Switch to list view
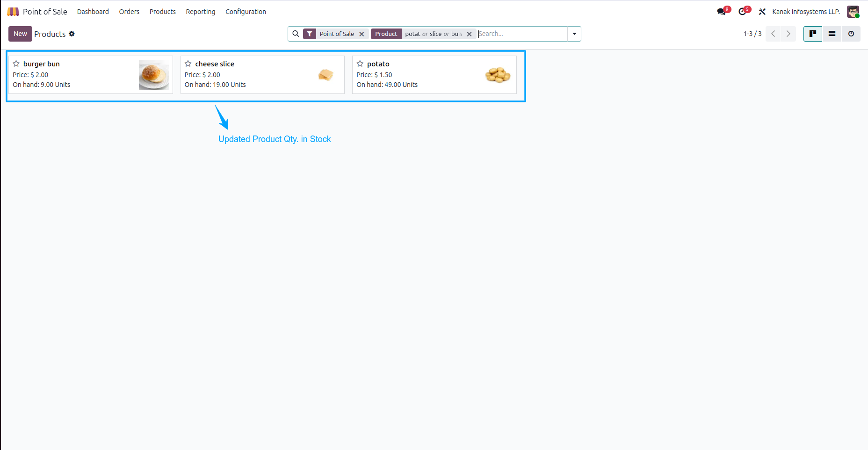868x450 pixels. (x=832, y=34)
